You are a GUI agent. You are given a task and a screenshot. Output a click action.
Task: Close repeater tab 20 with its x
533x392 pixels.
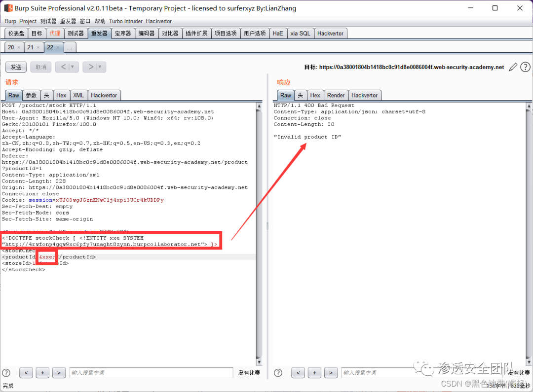tap(19, 47)
